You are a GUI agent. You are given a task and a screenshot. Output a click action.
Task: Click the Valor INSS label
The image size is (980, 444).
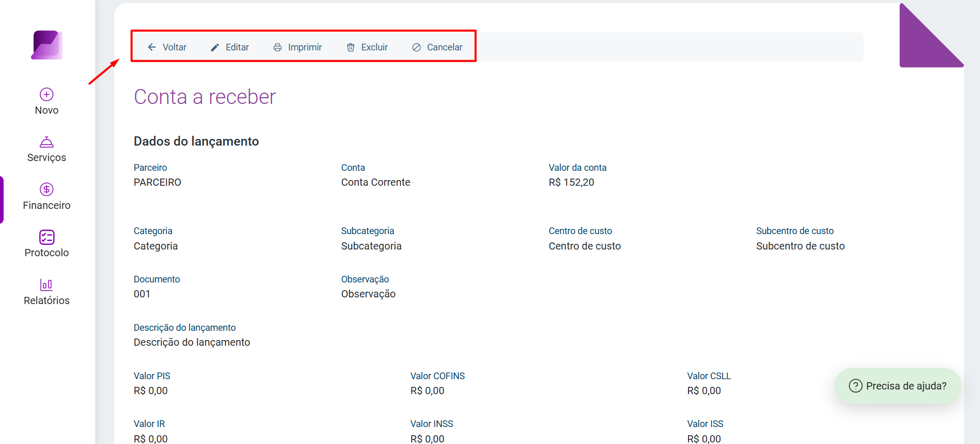(x=432, y=424)
